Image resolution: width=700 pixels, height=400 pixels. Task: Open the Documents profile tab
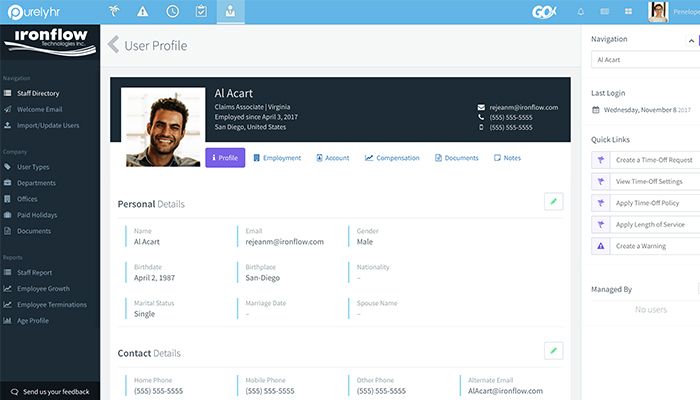(x=455, y=158)
